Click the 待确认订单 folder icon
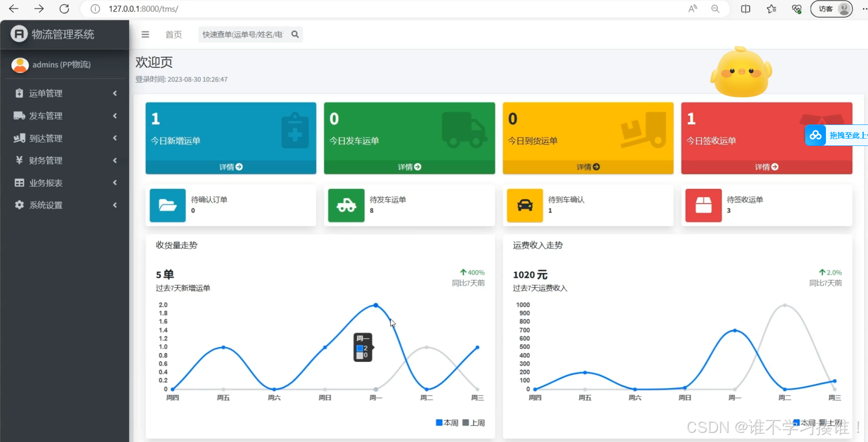This screenshot has width=868, height=442. click(x=168, y=205)
